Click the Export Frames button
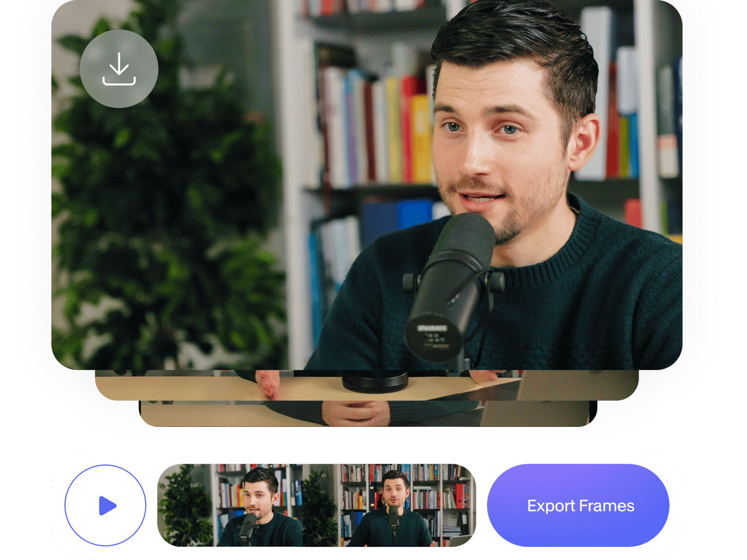 578,506
